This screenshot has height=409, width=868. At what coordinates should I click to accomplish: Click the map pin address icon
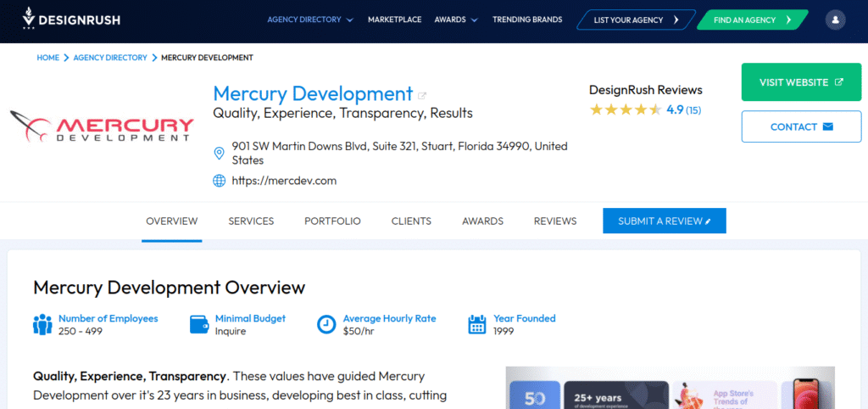(x=220, y=153)
